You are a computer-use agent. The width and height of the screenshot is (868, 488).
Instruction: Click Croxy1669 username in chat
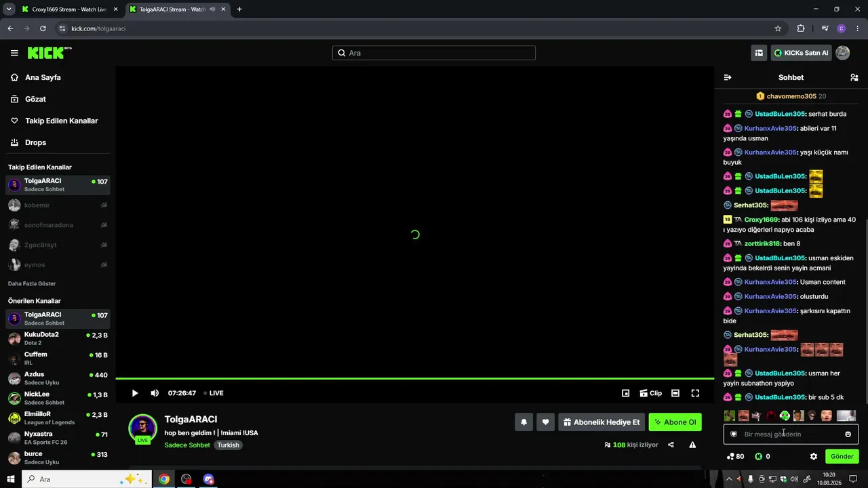(x=761, y=220)
